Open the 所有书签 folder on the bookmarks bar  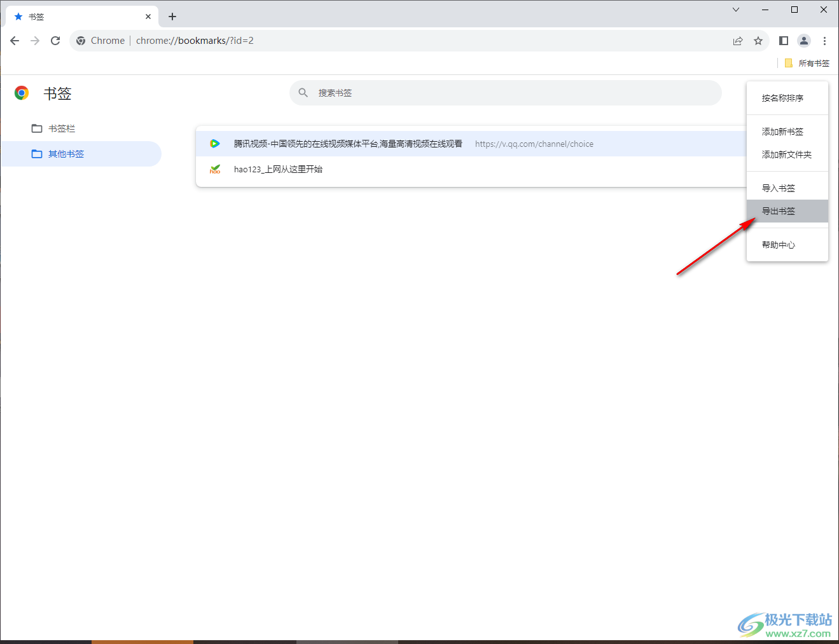pos(807,63)
